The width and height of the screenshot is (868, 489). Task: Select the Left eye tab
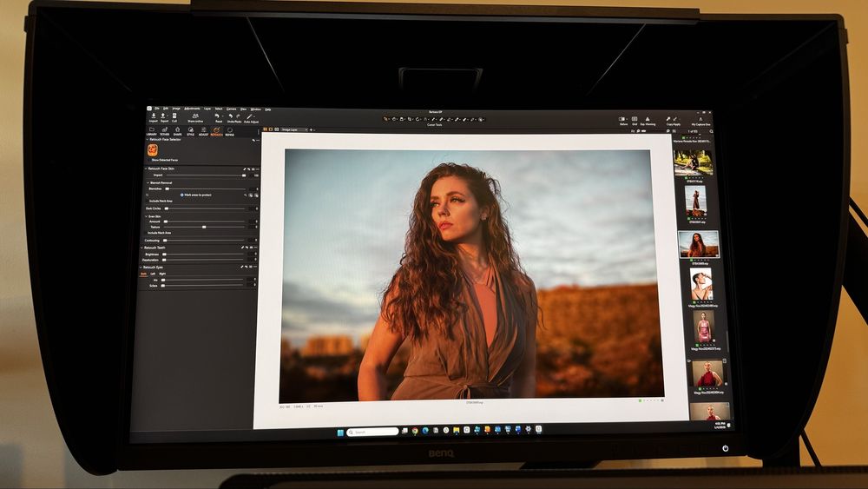pyautogui.click(x=153, y=274)
